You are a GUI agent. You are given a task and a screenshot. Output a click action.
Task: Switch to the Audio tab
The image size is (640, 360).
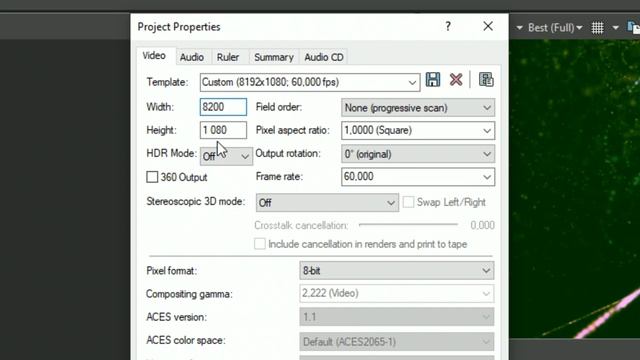click(x=192, y=57)
